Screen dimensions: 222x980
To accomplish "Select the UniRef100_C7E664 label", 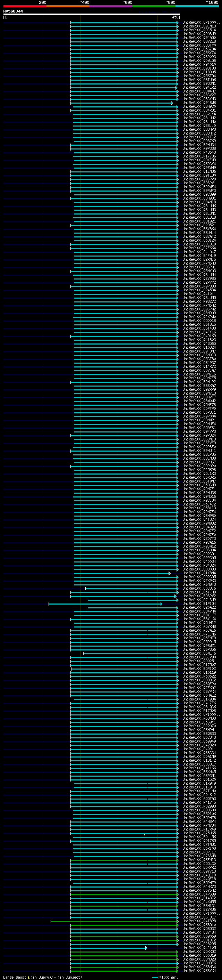I will point(199,248).
